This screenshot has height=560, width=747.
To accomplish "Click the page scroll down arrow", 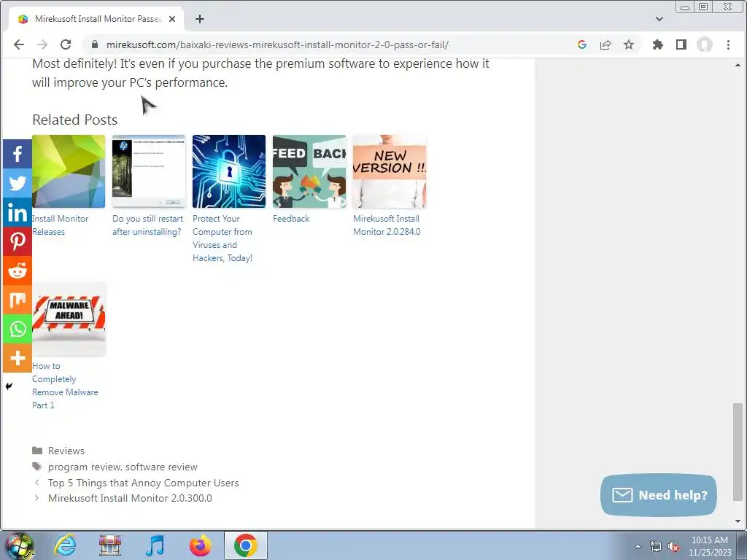I will [x=738, y=521].
